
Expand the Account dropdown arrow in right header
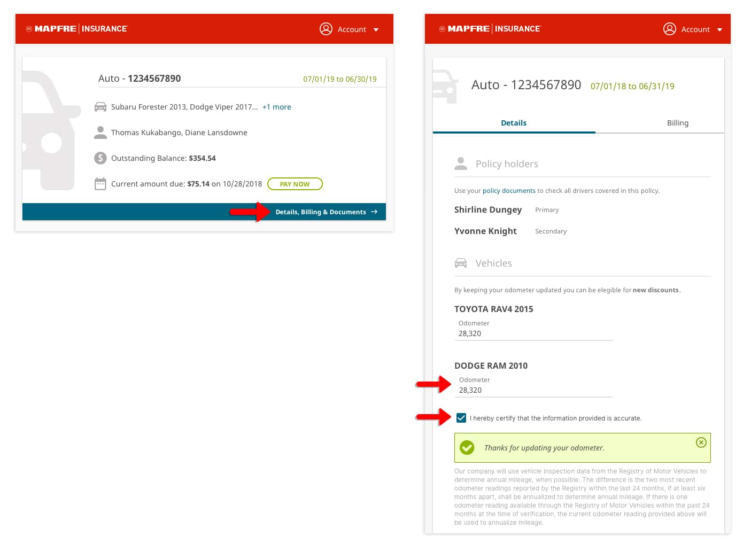click(719, 30)
